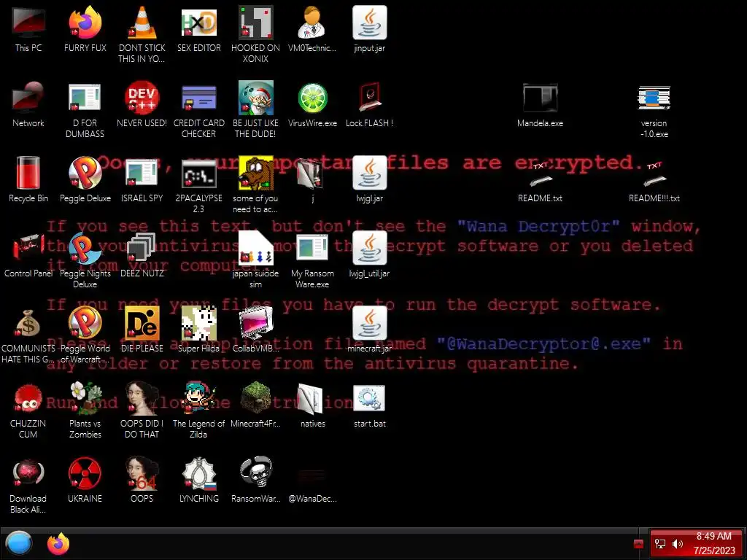Open the network tray icon

click(x=659, y=544)
